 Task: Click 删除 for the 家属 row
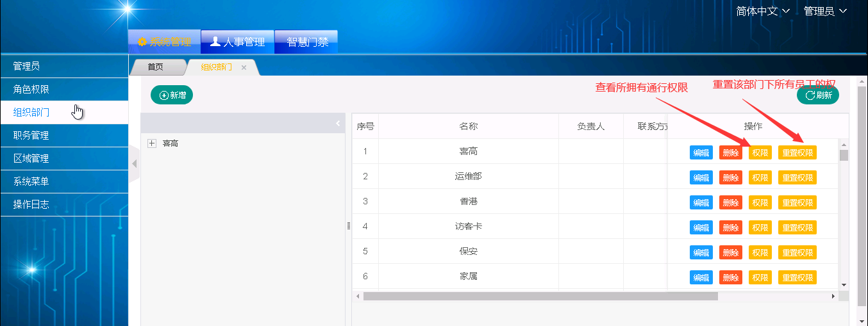[731, 277]
